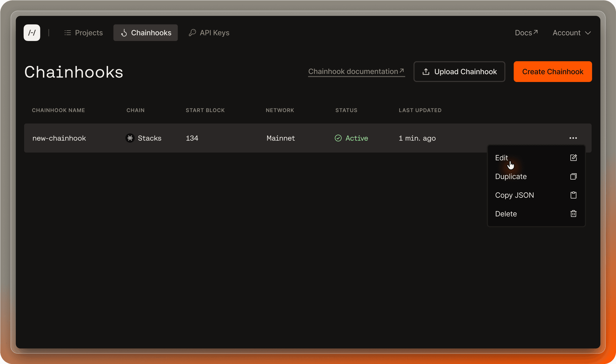Switch to the Projects tab
Screen dimensions: 616x364
(x=83, y=33)
